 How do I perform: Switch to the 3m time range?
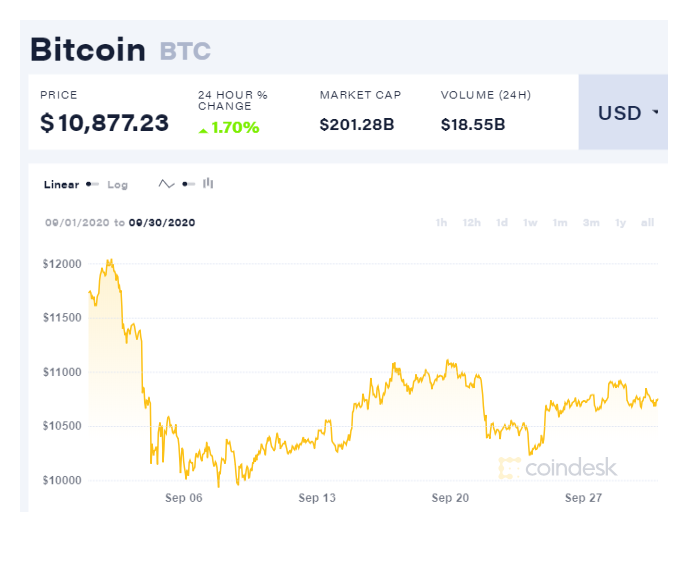point(591,223)
